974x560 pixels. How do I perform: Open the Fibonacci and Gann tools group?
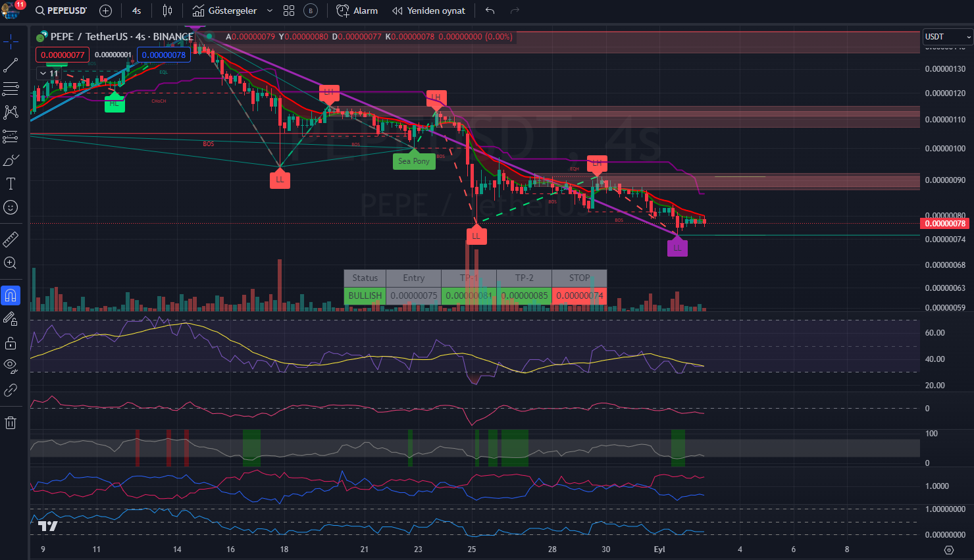pos(11,89)
